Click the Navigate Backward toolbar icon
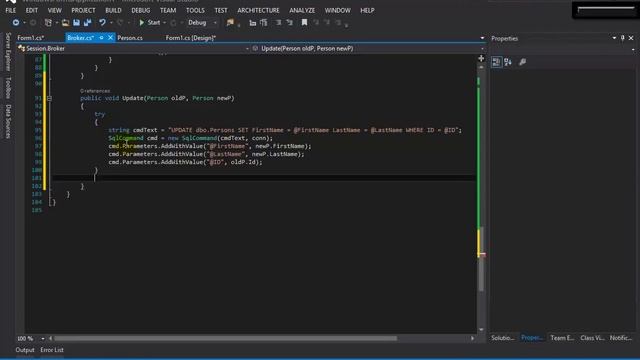The image size is (640, 360). [x=16, y=23]
